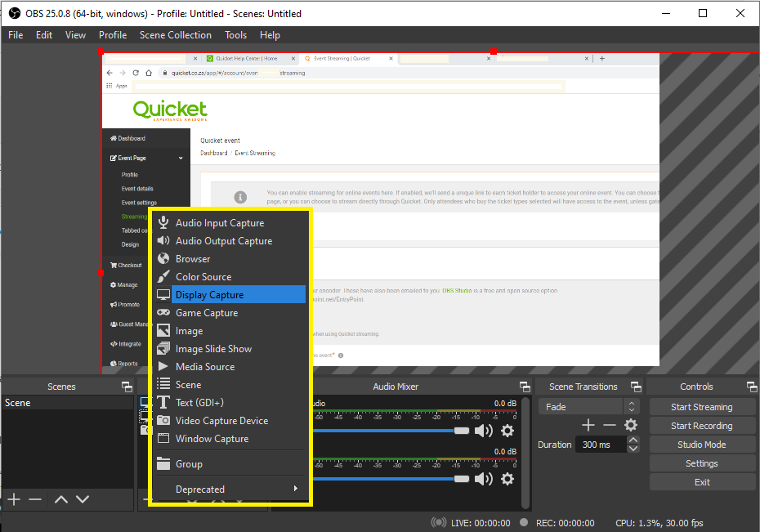The height and width of the screenshot is (532, 760).
Task: Open the Tools menu
Action: 235,35
